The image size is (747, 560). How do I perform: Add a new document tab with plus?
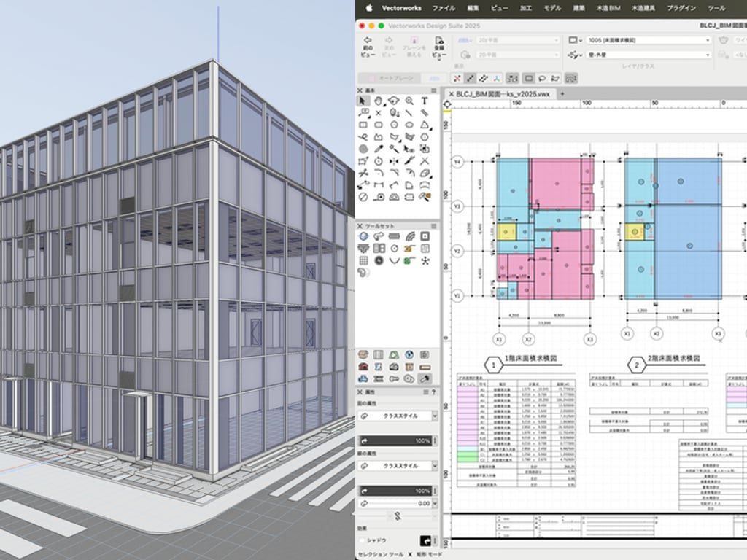click(562, 94)
